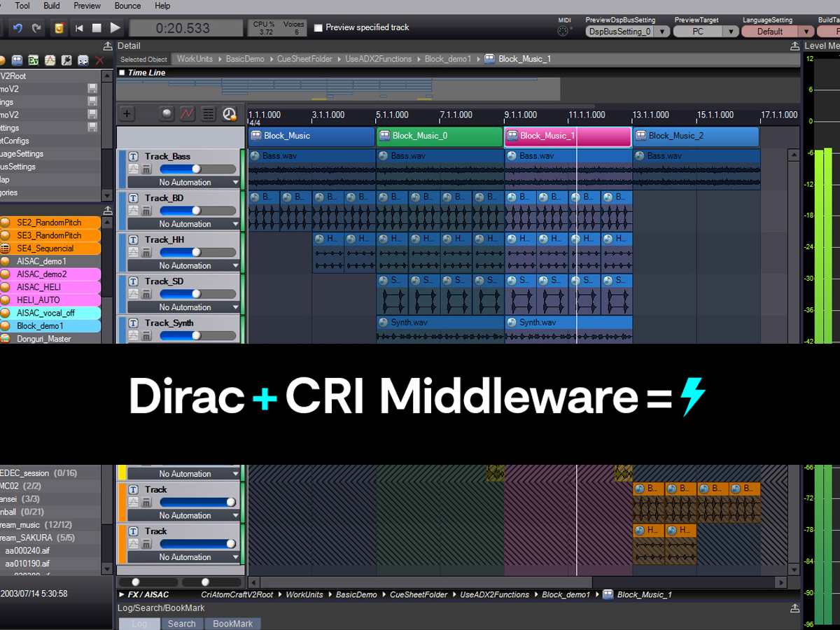Toggle mute on Track_Bass

pyautogui.click(x=146, y=169)
